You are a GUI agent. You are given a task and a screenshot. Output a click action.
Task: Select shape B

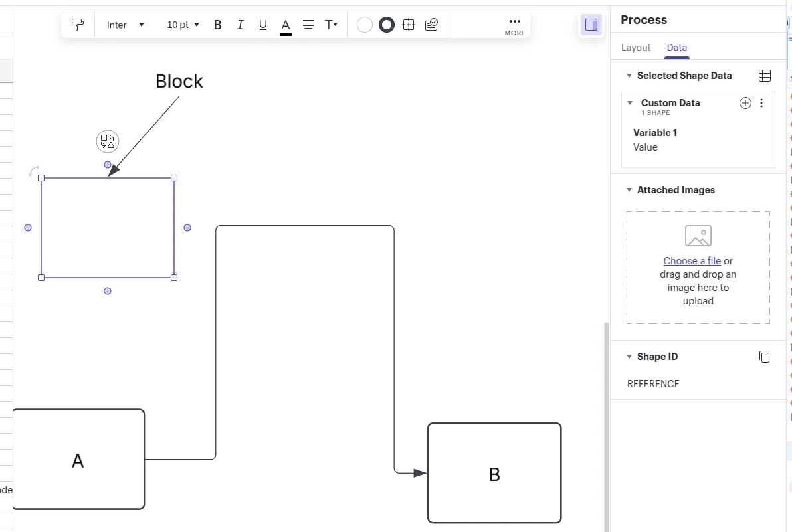pos(494,473)
